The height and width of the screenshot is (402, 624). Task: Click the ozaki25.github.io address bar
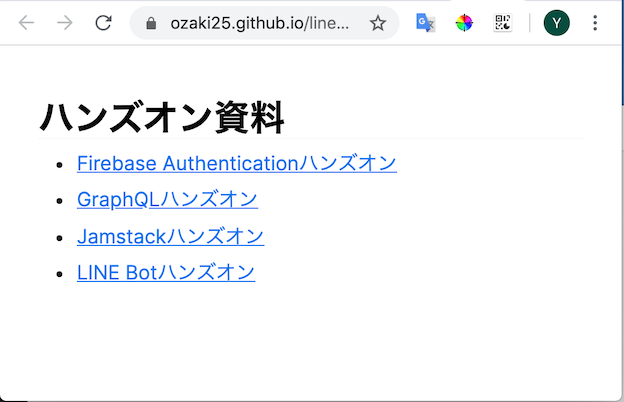pos(259,23)
